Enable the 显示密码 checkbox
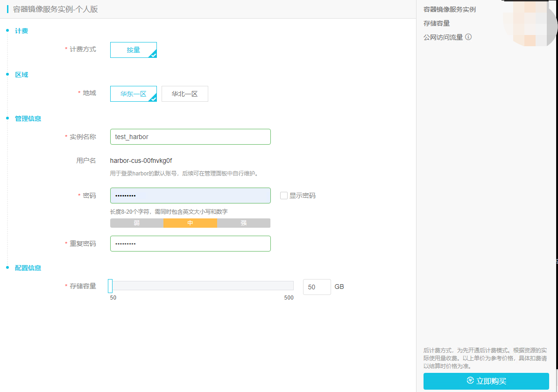Image resolution: width=558 pixels, height=392 pixels. pyautogui.click(x=283, y=195)
